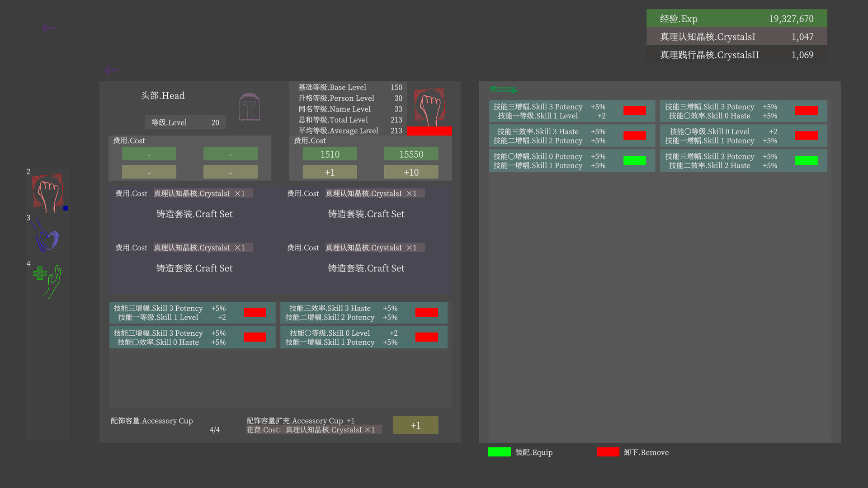Click the green double-arrow swap icon
Screen dimensions: 868x488
coord(503,89)
